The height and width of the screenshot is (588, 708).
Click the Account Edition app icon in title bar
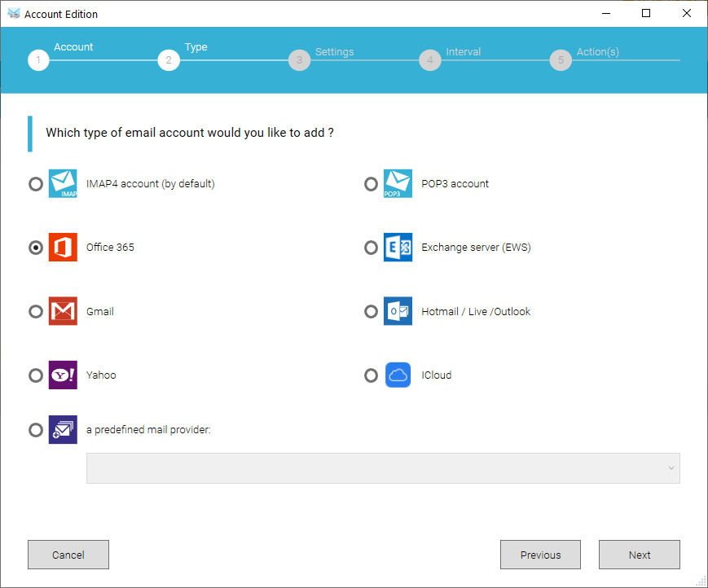click(14, 14)
